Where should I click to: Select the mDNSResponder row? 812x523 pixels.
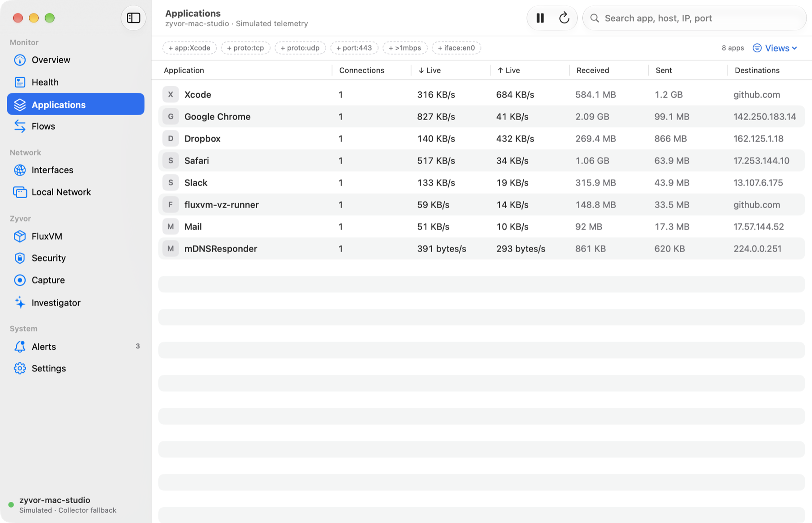pos(481,249)
